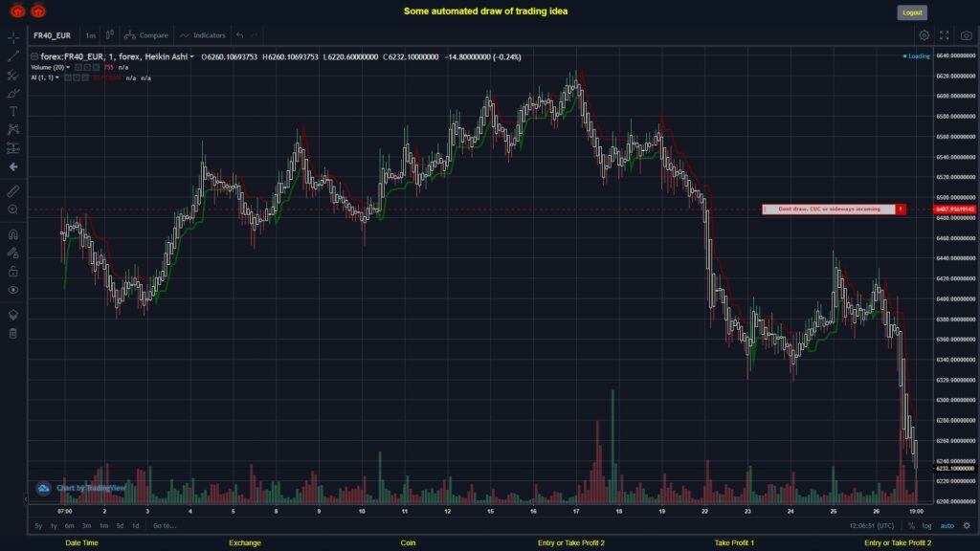Click the UTC clock timezone
Image resolution: width=980 pixels, height=551 pixels.
click(x=871, y=525)
